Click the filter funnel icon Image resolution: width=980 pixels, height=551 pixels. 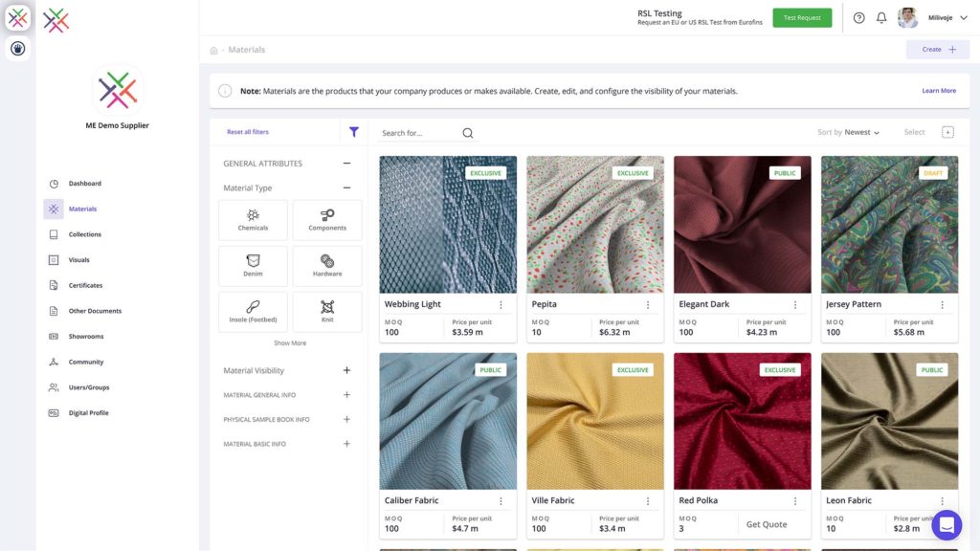(x=353, y=131)
